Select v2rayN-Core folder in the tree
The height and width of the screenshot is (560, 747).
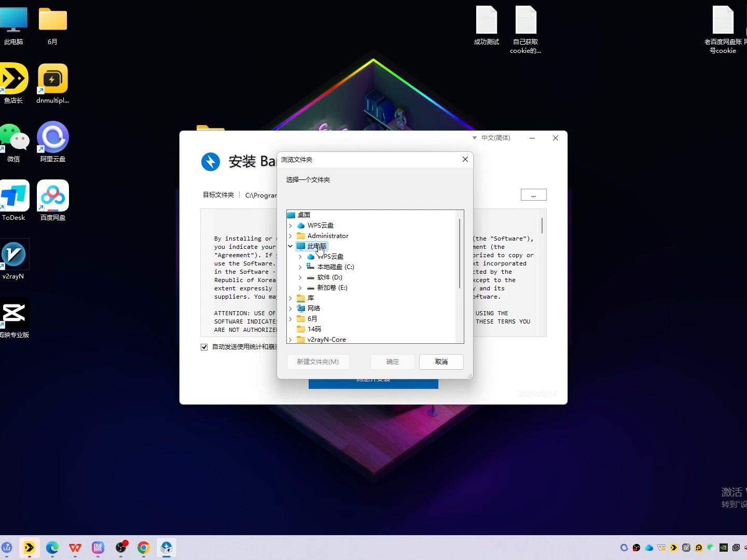point(326,340)
